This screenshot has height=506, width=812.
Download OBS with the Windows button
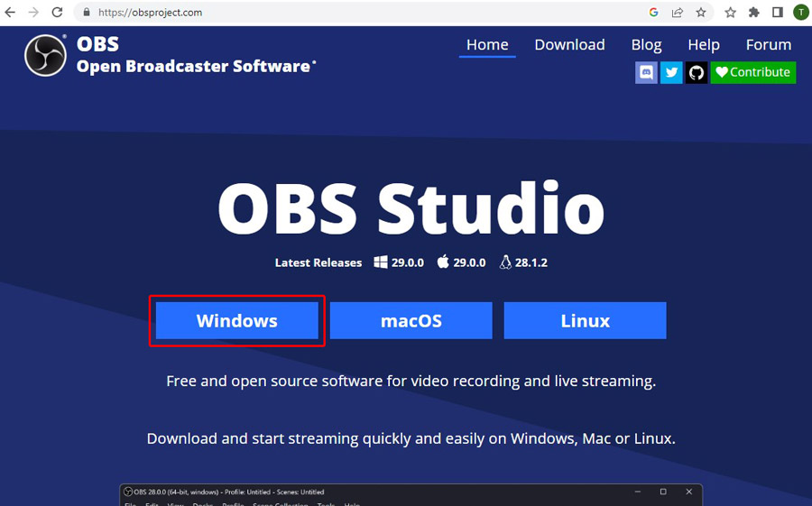pos(237,320)
